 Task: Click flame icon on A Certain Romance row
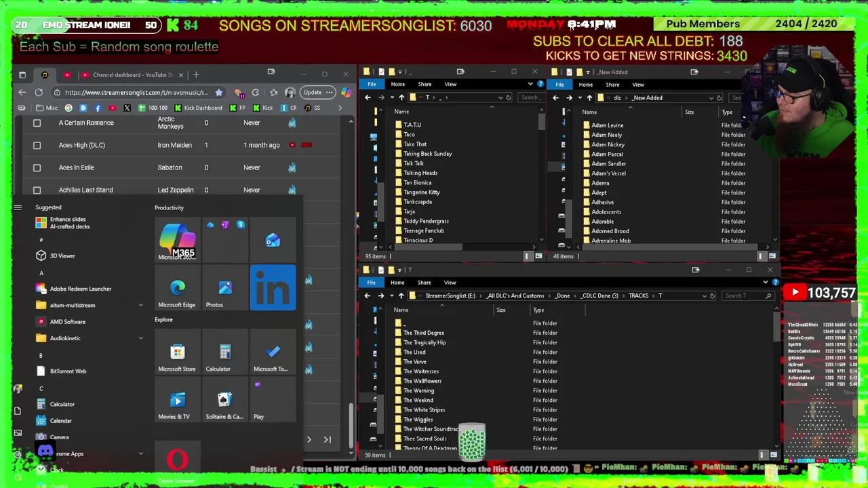tap(292, 123)
